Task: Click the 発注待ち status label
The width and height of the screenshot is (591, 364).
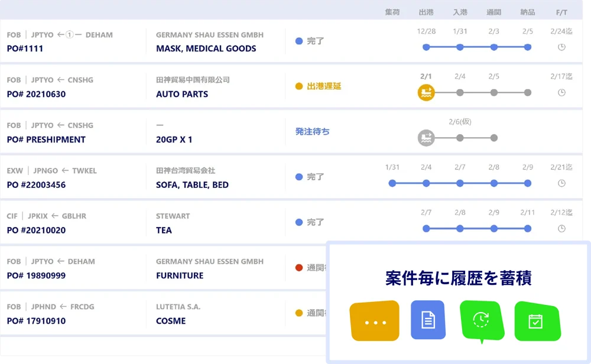Action: 312,132
